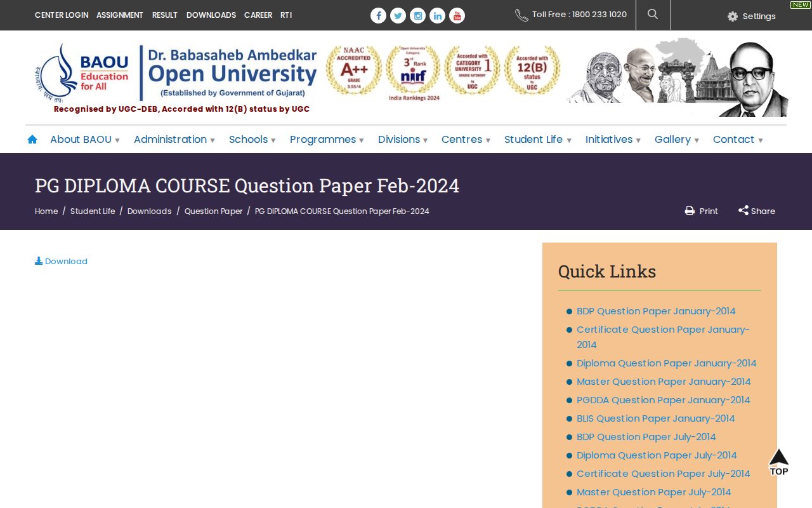Click Downloads in the breadcrumb
The image size is (812, 508).
coord(150,211)
